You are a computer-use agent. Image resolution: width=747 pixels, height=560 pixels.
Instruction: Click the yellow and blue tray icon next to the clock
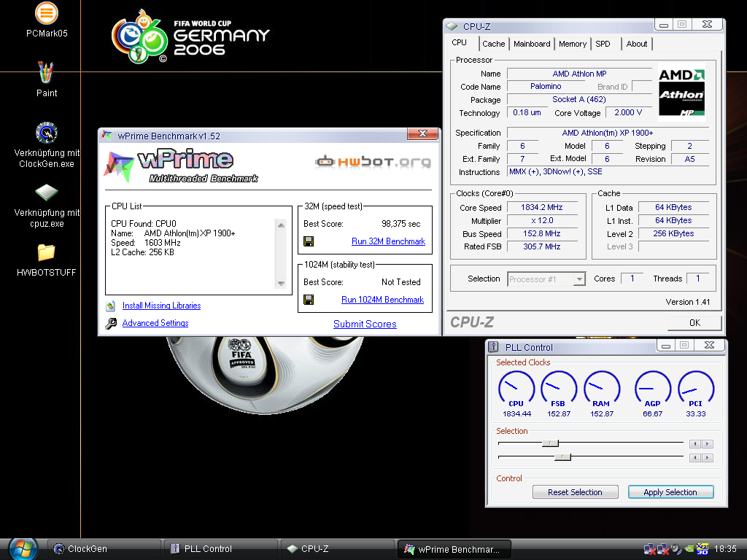(x=703, y=549)
